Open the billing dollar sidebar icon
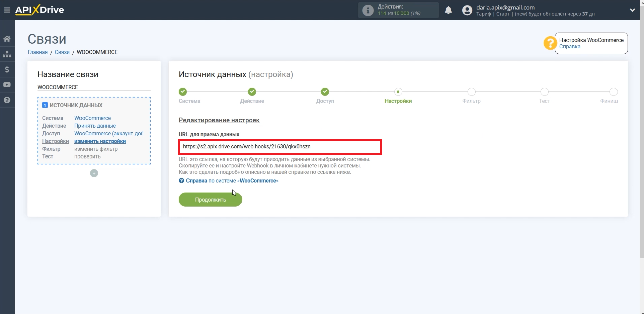 [7, 70]
